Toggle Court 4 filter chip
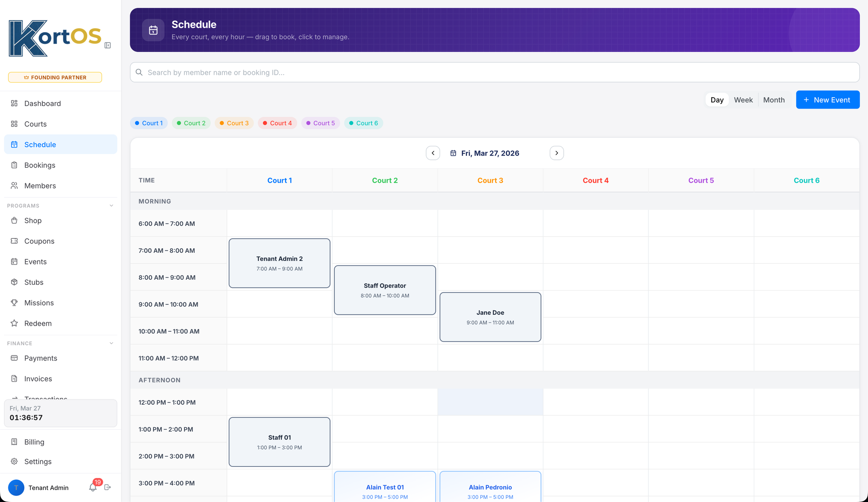The width and height of the screenshot is (868, 502). click(x=277, y=123)
